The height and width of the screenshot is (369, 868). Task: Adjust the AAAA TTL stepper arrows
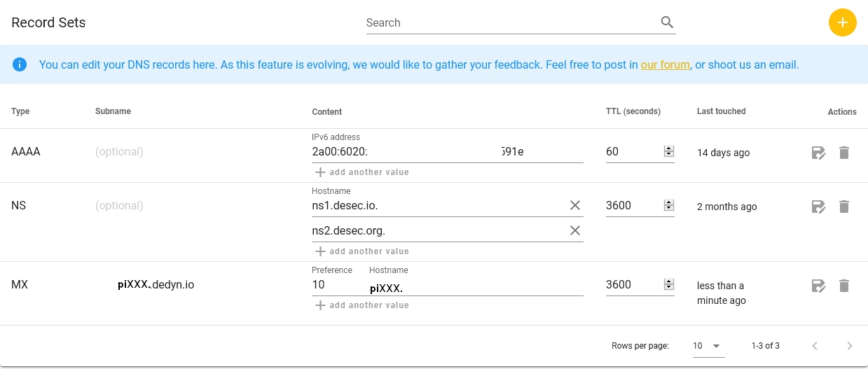[x=669, y=151]
